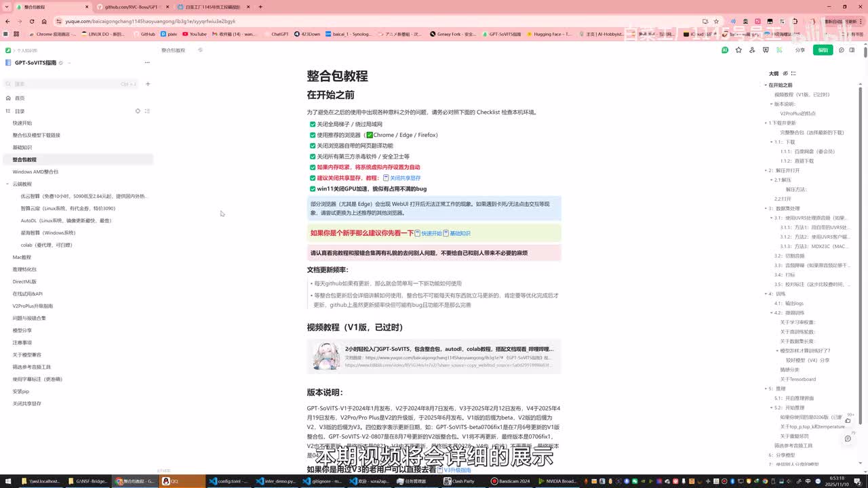Toggle the 关闭全局梯子 checklist box
Screen dimensions: 868x488
(x=313, y=124)
